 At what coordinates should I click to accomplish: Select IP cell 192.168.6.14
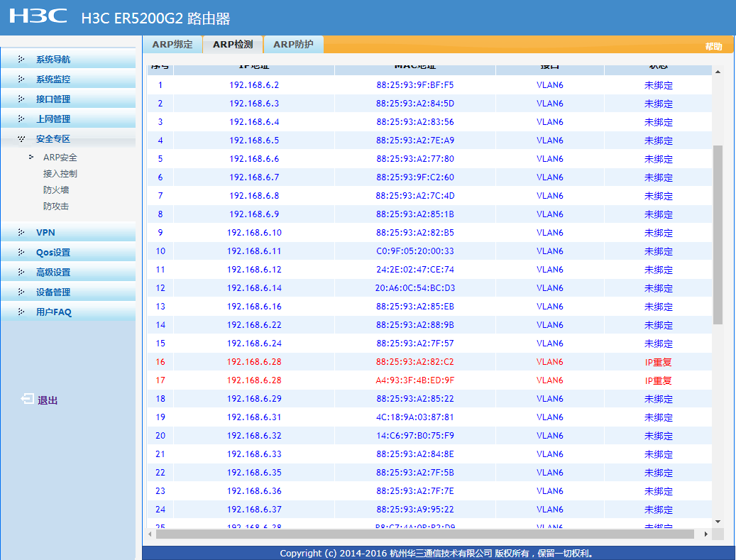(254, 287)
